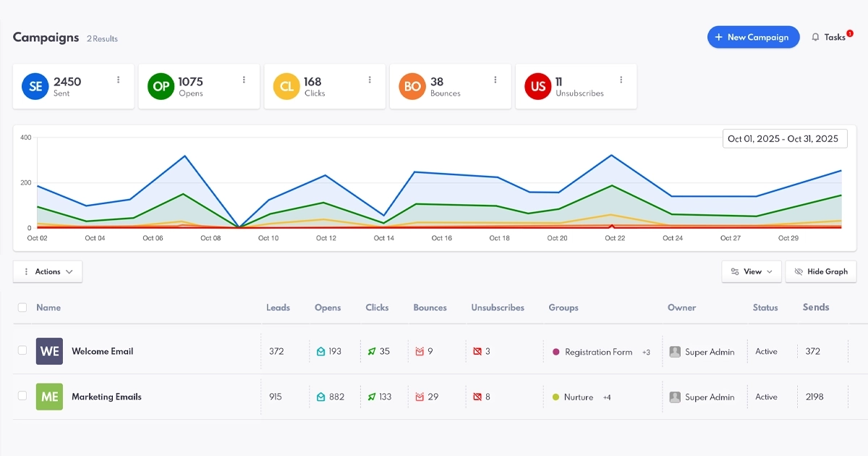Open the Welcome Email campaign

[102, 351]
